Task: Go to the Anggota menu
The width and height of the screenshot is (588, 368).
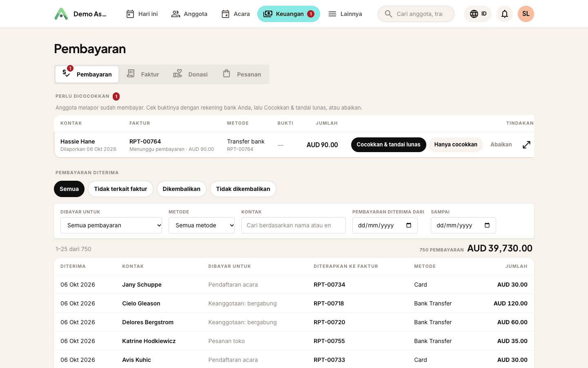Action: point(189,14)
